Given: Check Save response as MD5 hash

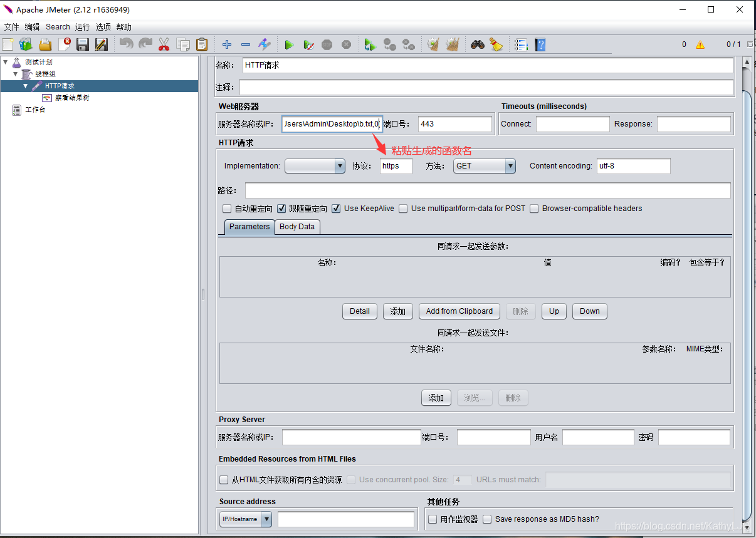Looking at the screenshot, I should 487,519.
